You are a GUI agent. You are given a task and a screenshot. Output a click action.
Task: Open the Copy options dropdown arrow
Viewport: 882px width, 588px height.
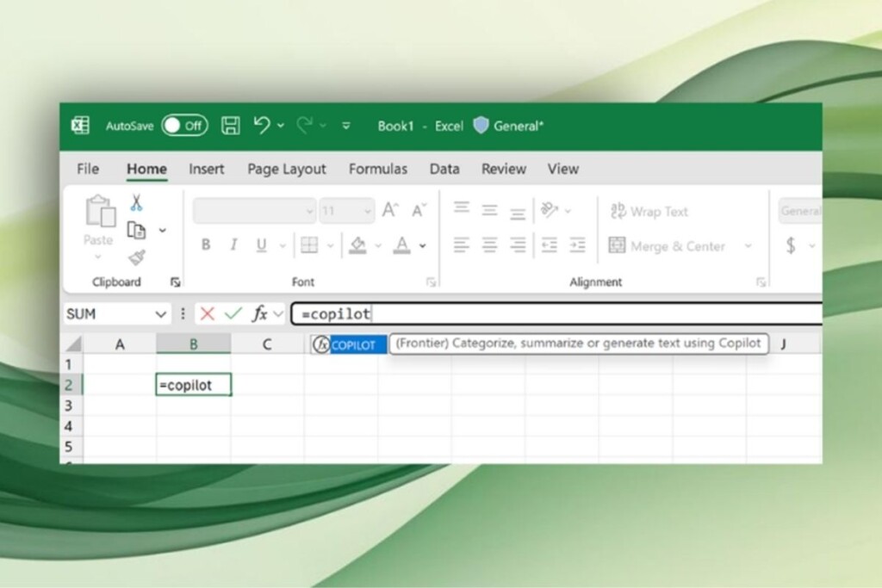[163, 231]
